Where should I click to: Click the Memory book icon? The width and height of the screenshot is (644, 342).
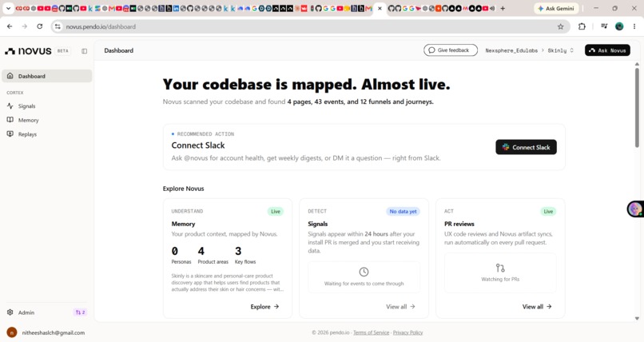click(10, 120)
